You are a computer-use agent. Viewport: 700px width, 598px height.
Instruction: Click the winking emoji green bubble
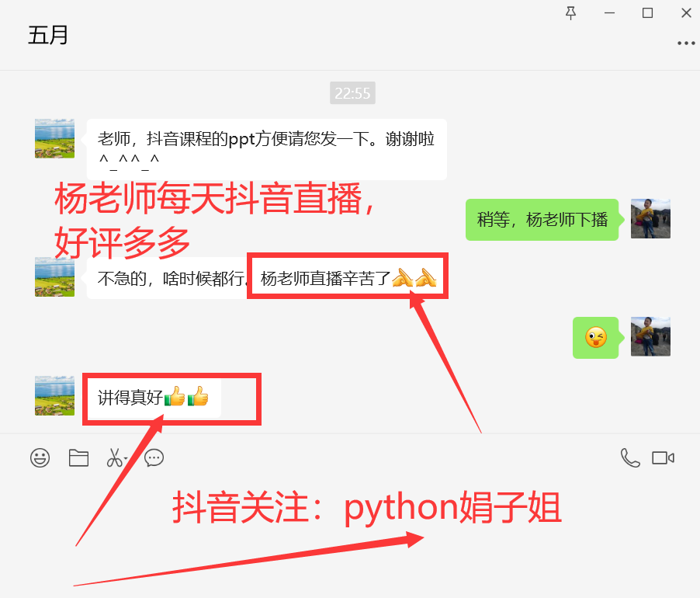point(595,338)
